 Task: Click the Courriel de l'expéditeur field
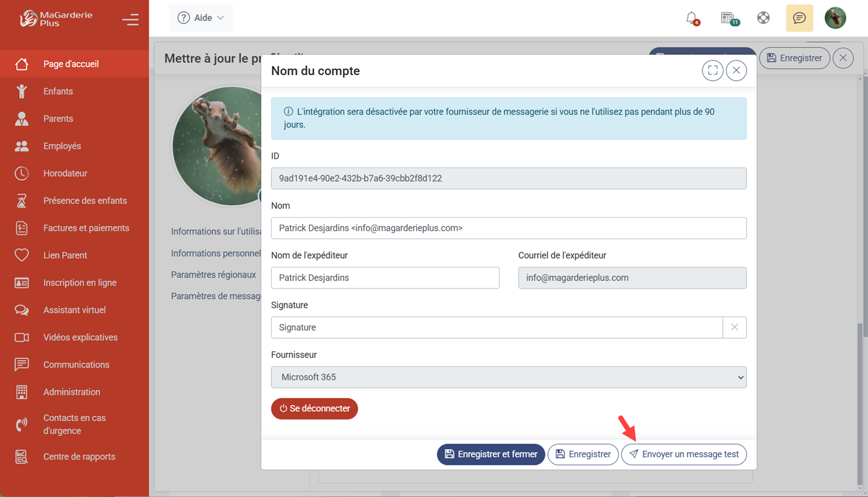632,277
